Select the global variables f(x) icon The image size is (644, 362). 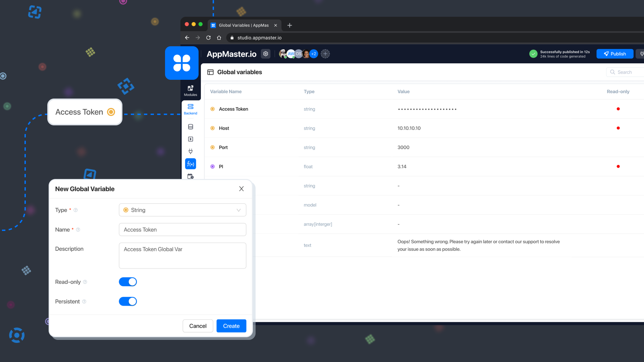coord(191,164)
